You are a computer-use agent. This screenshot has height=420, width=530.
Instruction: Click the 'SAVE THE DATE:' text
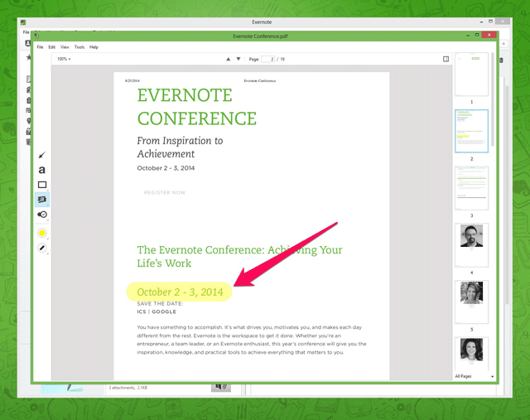coord(160,304)
